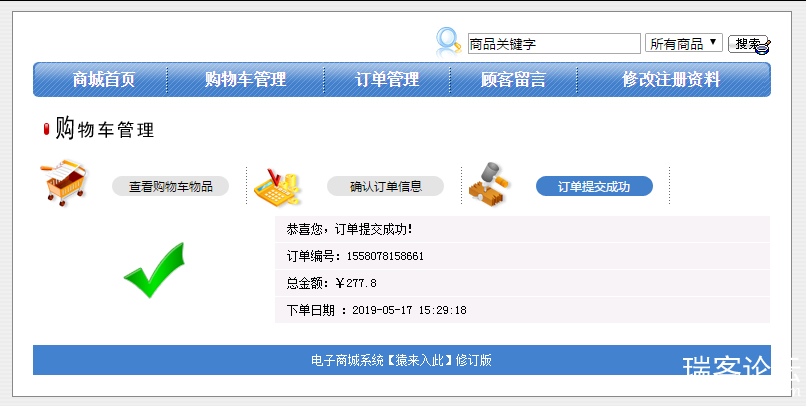Click the stamp icon for order submission
The width and height of the screenshot is (806, 406).
490,184
